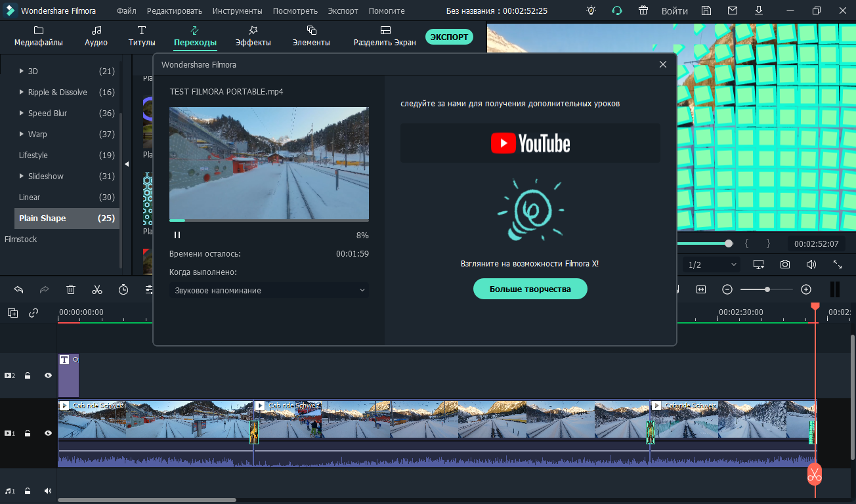Open the Помогите menu

point(387,11)
